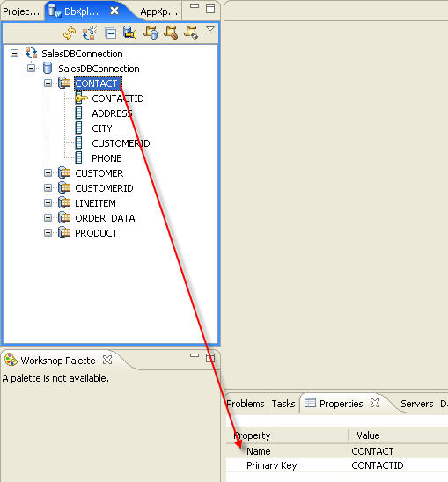
Task: Switch to the Project Explorer tab
Action: [x=21, y=11]
